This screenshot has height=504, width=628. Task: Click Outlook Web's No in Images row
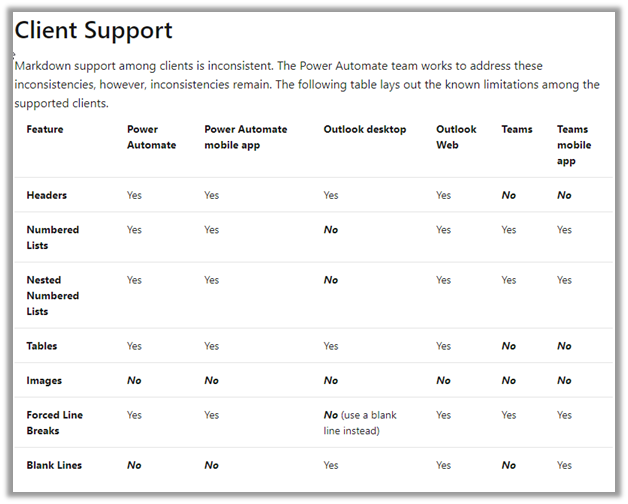(x=443, y=381)
